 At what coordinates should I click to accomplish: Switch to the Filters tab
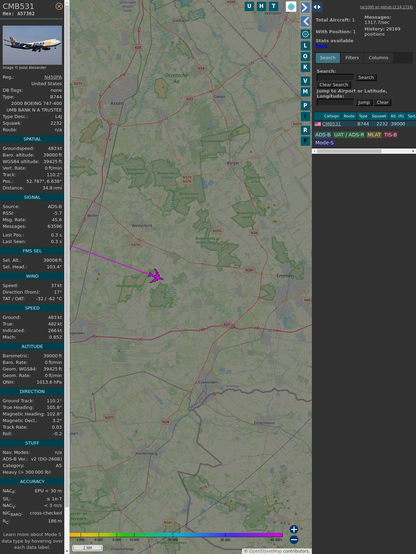(352, 58)
